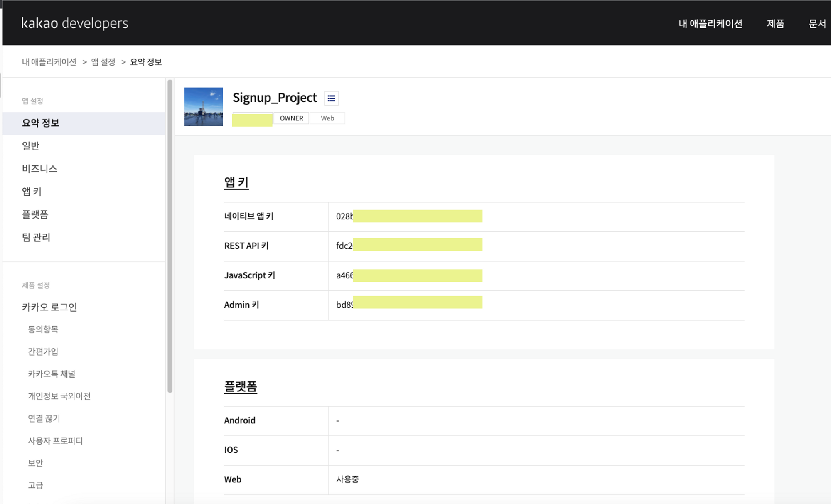Image resolution: width=831 pixels, height=504 pixels.
Task: Click the 플랫폼 section heading link
Action: [241, 387]
